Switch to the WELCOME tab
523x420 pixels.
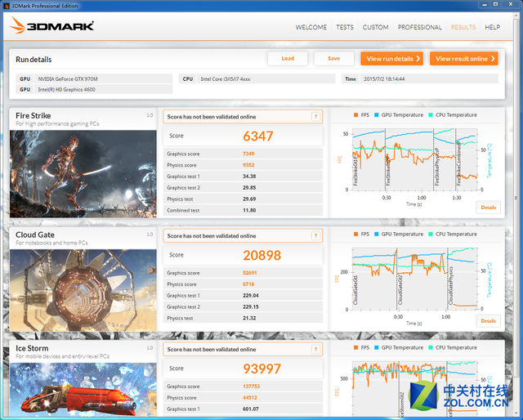coord(311,27)
